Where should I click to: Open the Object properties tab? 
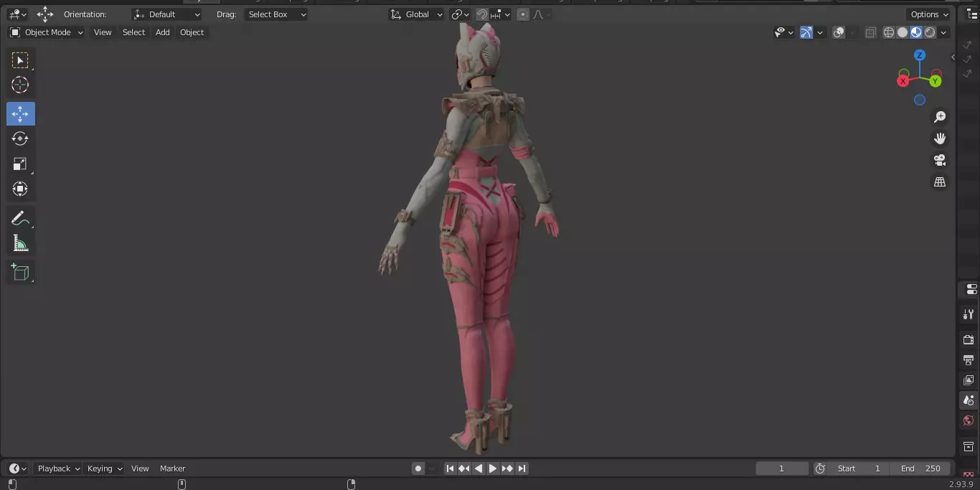tap(969, 447)
